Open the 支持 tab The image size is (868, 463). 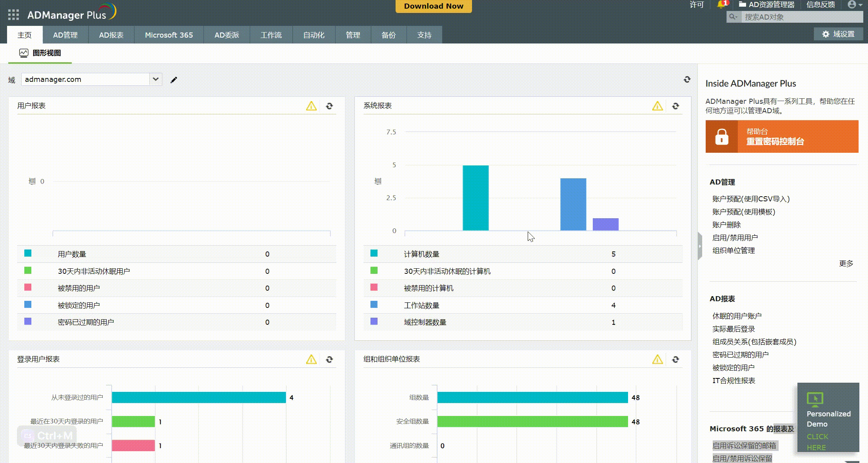(x=425, y=35)
